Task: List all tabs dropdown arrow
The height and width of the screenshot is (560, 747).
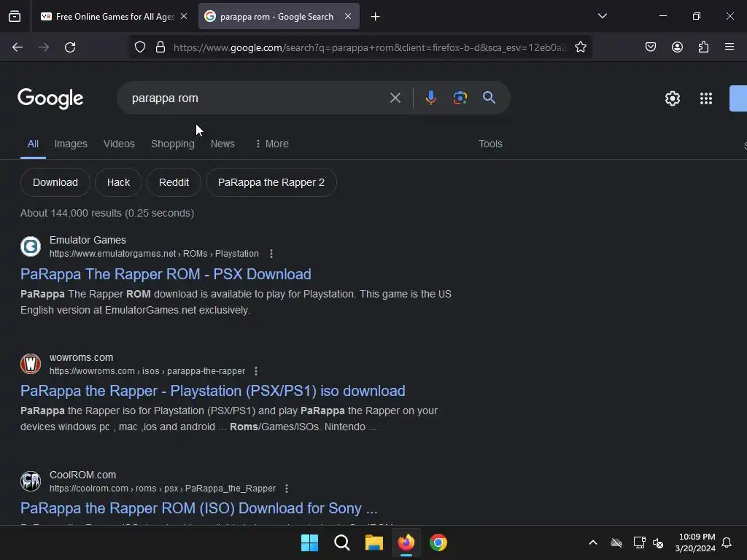Action: click(602, 16)
